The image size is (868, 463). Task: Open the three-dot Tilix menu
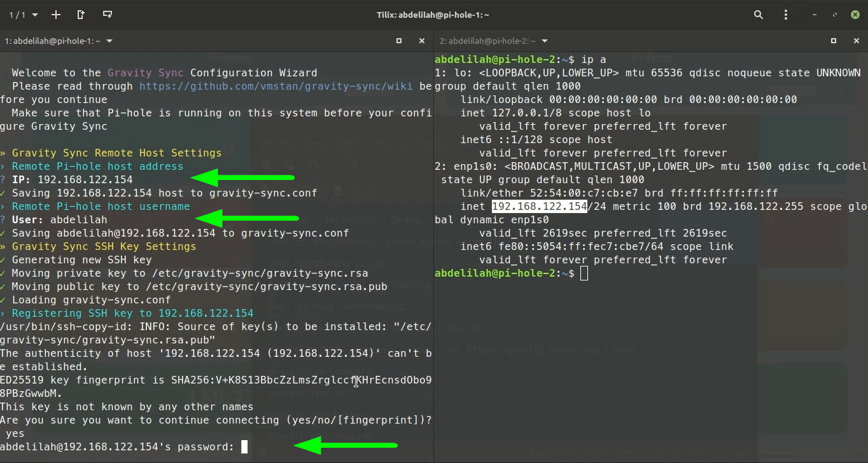[x=786, y=15]
